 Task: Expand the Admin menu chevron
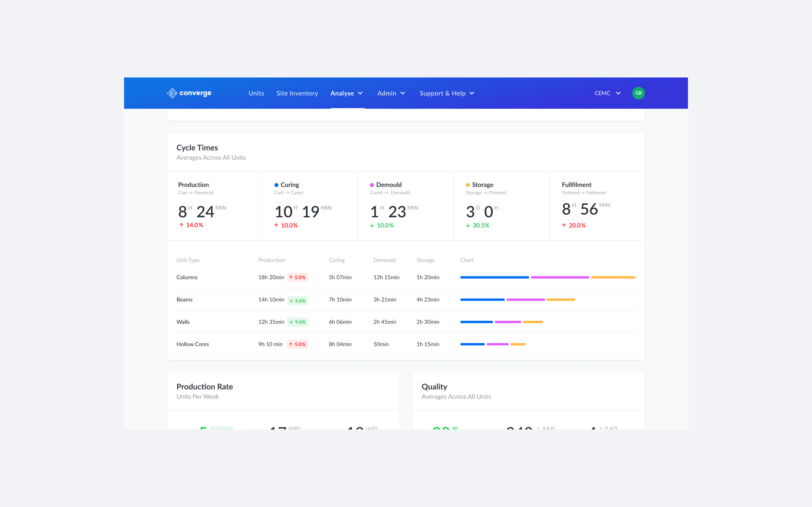403,93
